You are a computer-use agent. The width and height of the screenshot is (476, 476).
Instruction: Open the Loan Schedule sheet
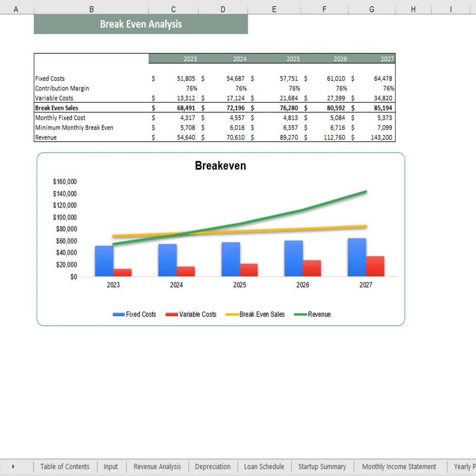point(264,466)
